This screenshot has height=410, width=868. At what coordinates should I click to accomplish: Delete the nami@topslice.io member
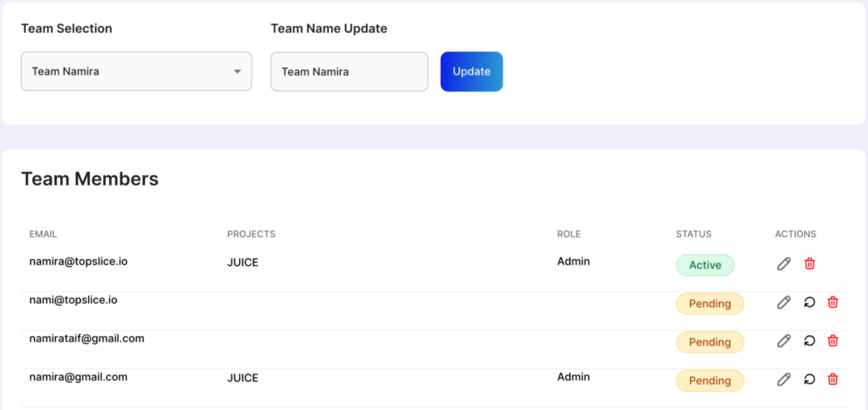pyautogui.click(x=833, y=302)
